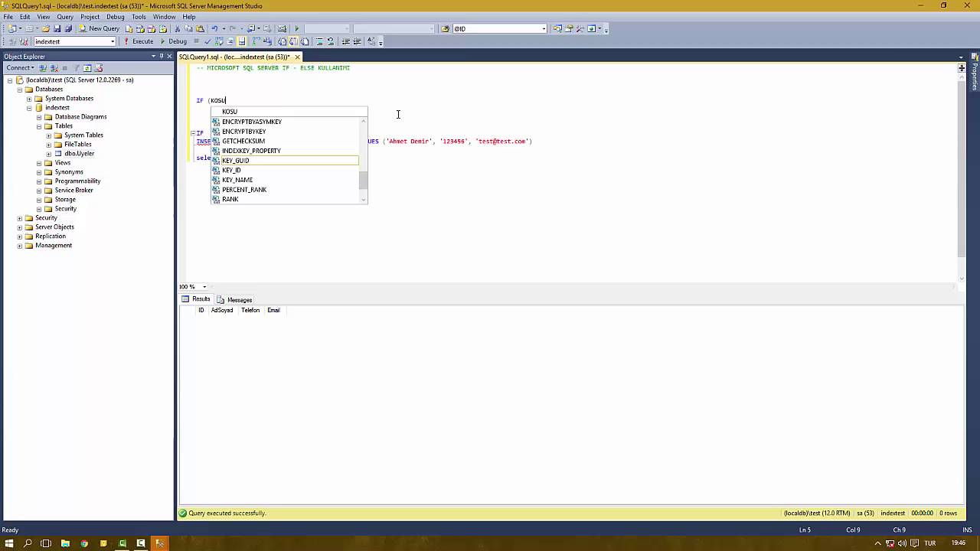Collapse the (localdb)\test server node

point(10,80)
